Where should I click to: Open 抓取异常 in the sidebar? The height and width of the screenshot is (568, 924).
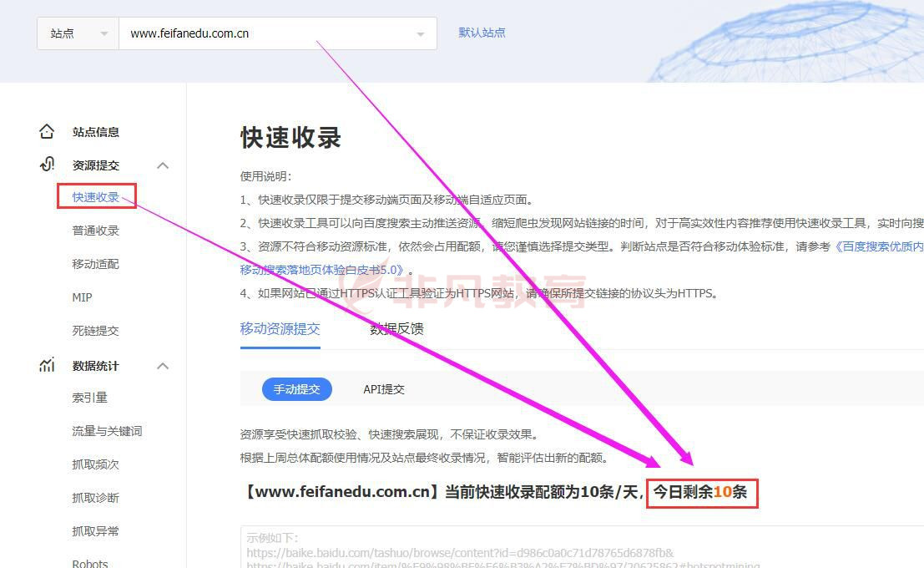point(95,531)
